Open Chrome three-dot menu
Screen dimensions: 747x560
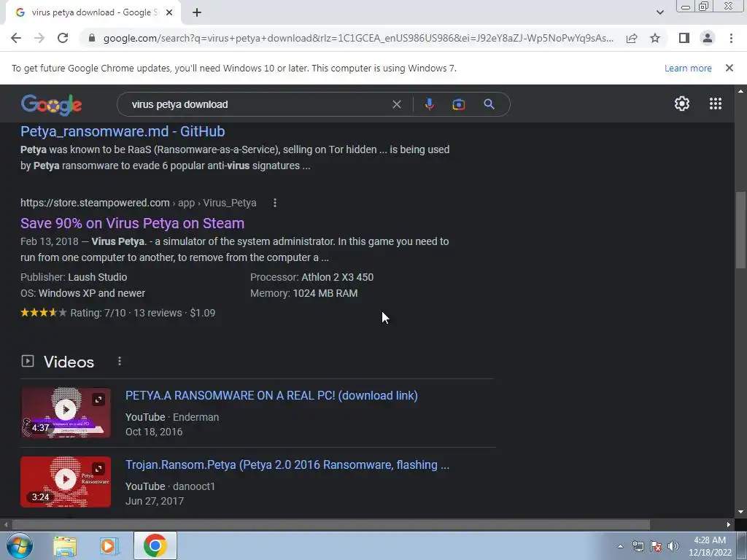click(731, 38)
